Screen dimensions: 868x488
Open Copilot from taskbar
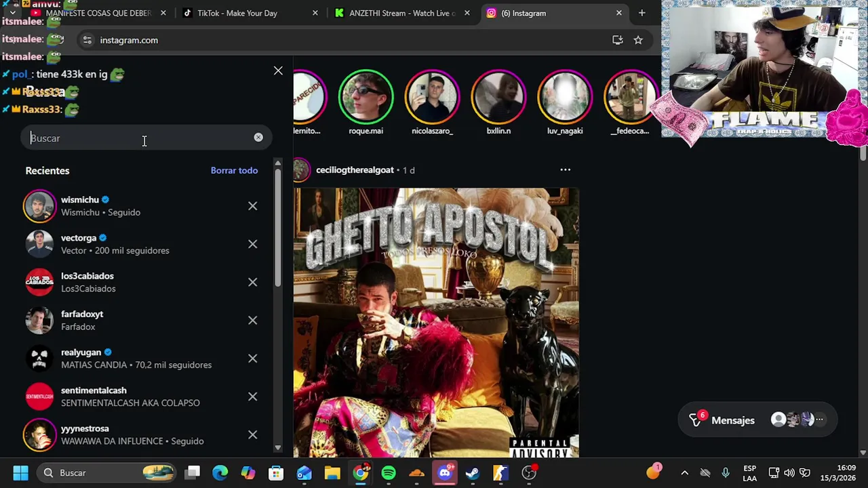248,473
